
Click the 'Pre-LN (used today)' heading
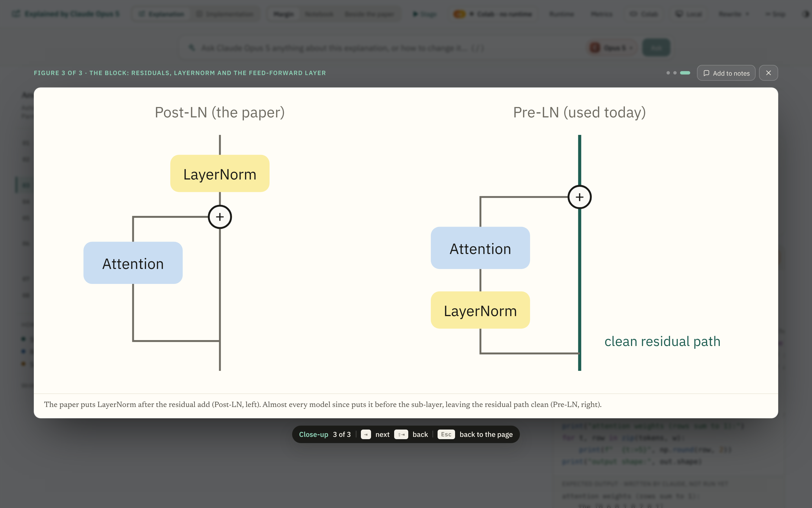(579, 112)
